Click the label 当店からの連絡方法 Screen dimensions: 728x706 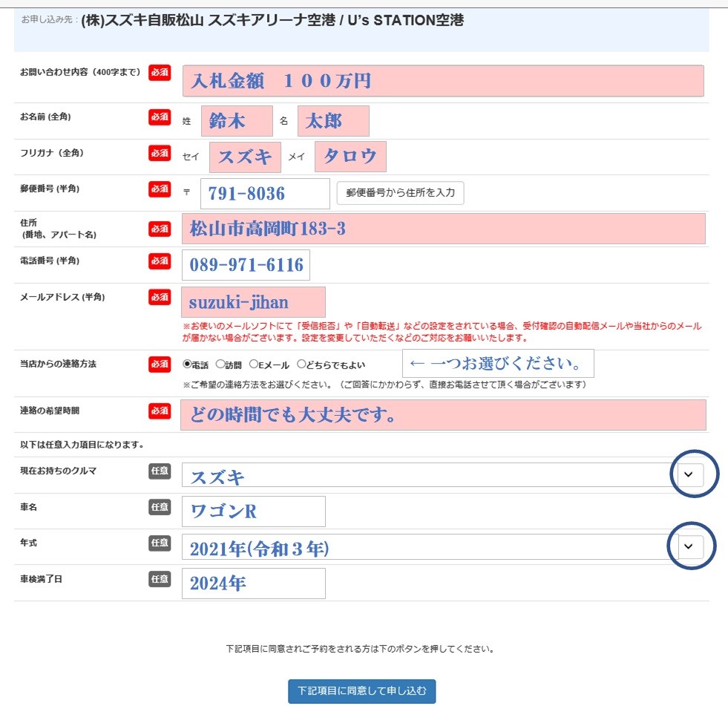(x=58, y=364)
